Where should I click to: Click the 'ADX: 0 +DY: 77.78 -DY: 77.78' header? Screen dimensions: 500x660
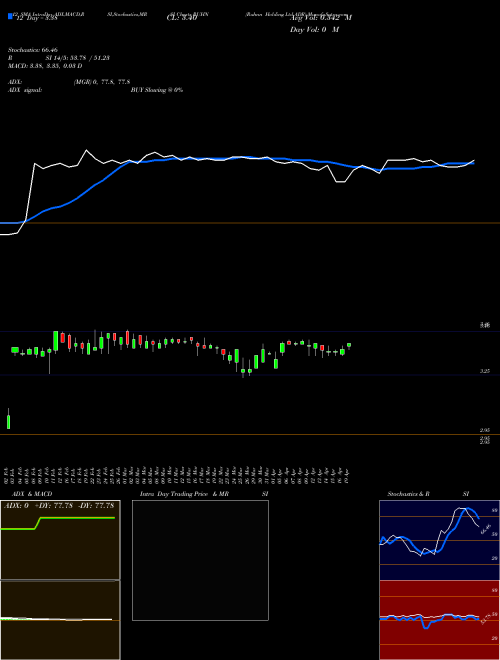pos(59,505)
